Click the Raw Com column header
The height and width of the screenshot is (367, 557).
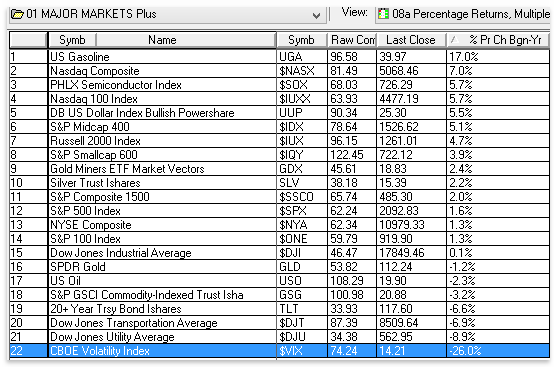(352, 40)
